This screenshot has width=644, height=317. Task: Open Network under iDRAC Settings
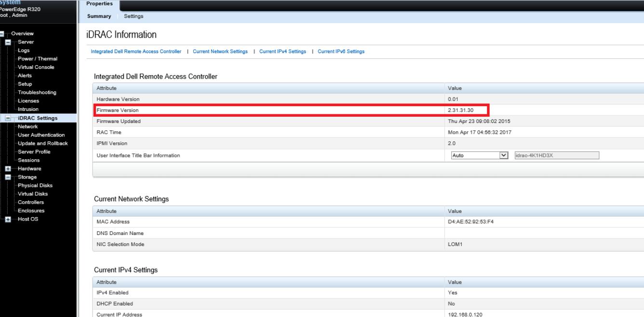click(27, 126)
